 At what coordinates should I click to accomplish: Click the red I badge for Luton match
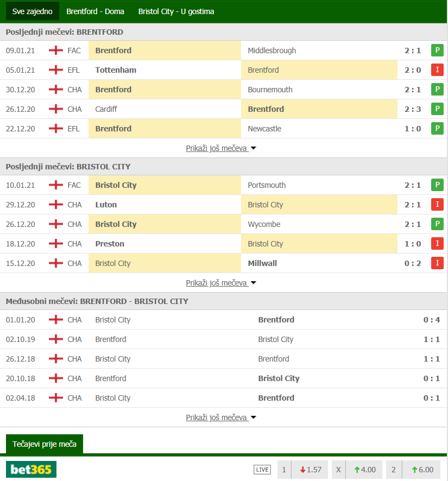pyautogui.click(x=437, y=205)
